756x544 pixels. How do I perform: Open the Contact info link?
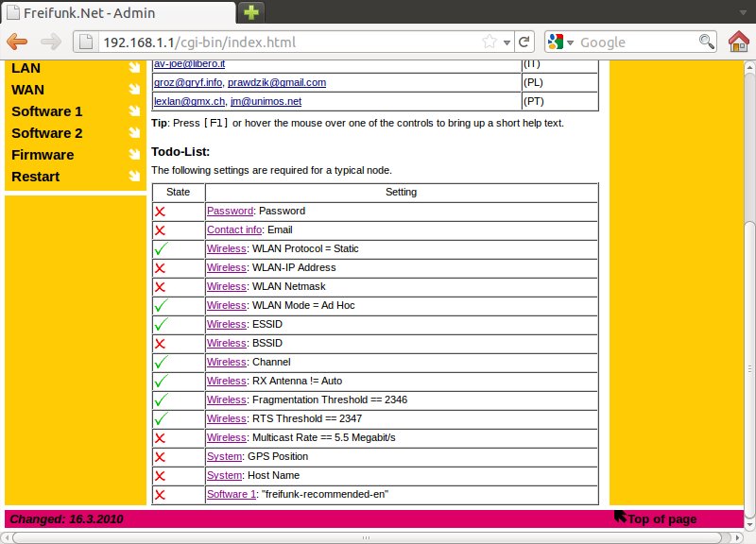[x=233, y=229]
